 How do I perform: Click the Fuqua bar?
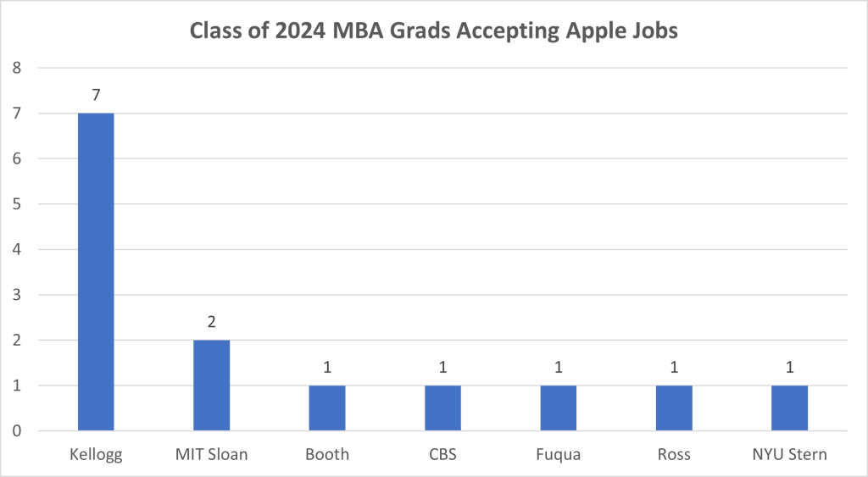558,408
